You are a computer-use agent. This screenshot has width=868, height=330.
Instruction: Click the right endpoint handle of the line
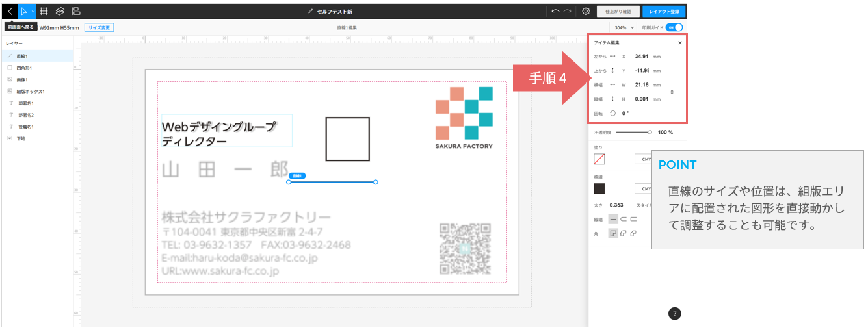[376, 182]
